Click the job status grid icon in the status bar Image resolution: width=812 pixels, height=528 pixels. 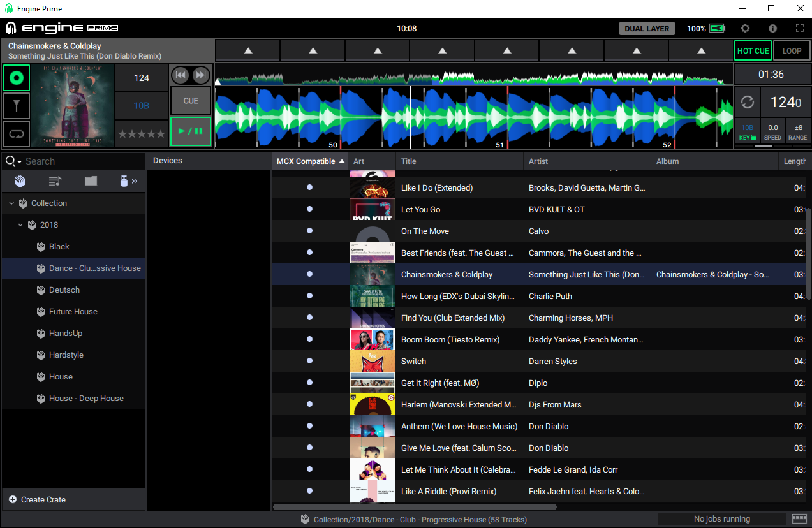point(799,518)
